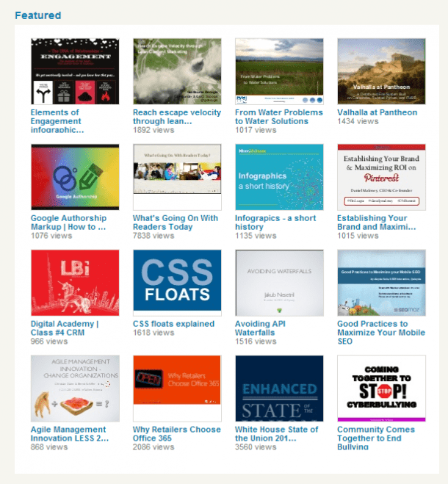Open From Water Problems presentation thumbnail
This screenshot has height=484, width=448.
click(279, 71)
